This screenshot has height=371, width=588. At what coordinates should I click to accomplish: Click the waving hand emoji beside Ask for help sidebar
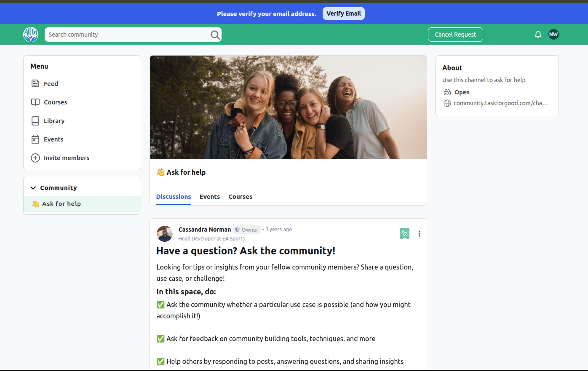tap(36, 204)
